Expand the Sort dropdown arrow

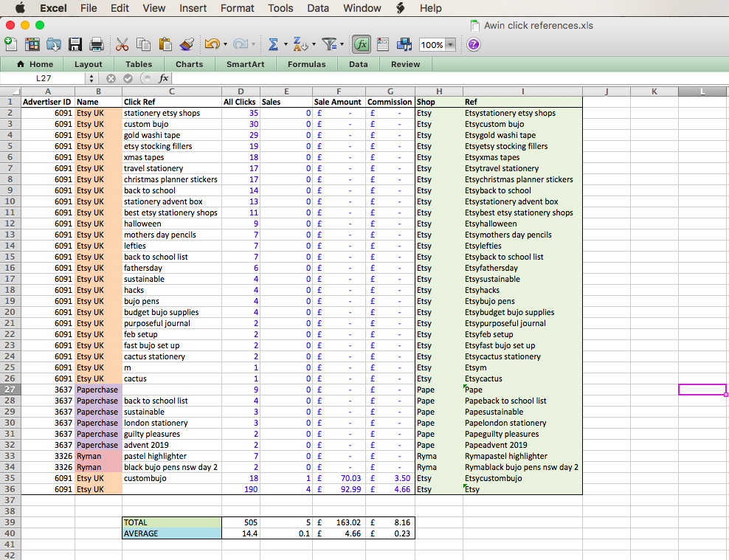314,44
